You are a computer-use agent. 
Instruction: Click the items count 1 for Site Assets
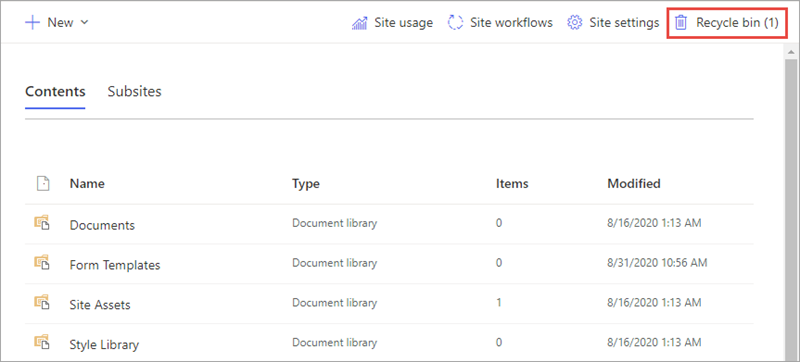pyautogui.click(x=498, y=302)
